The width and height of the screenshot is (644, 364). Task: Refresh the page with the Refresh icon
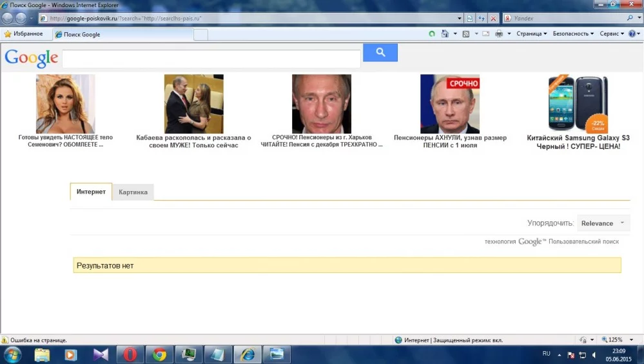point(482,18)
